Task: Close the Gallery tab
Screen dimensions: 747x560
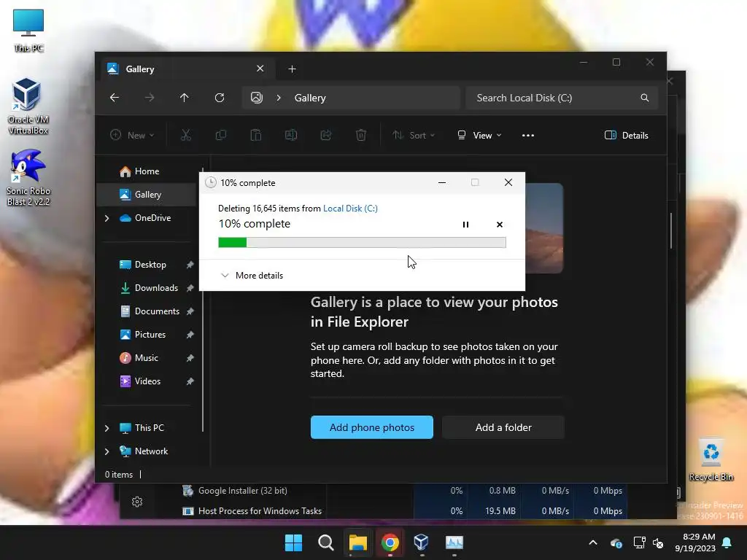Action: [260, 69]
